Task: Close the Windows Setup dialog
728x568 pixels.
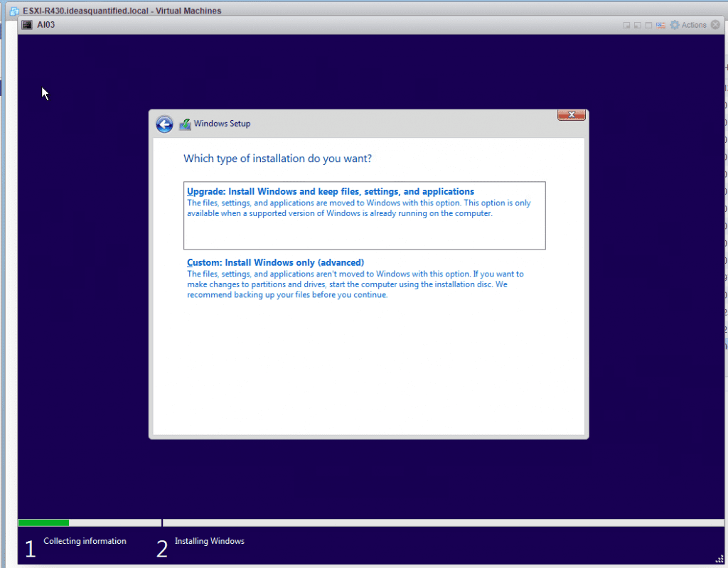Action: (x=571, y=114)
